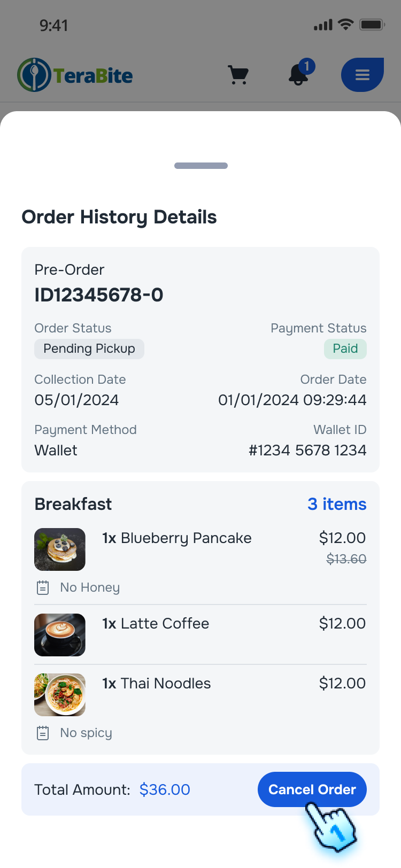Click the note icon beside No spicy
Image resolution: width=401 pixels, height=868 pixels.
(x=42, y=732)
